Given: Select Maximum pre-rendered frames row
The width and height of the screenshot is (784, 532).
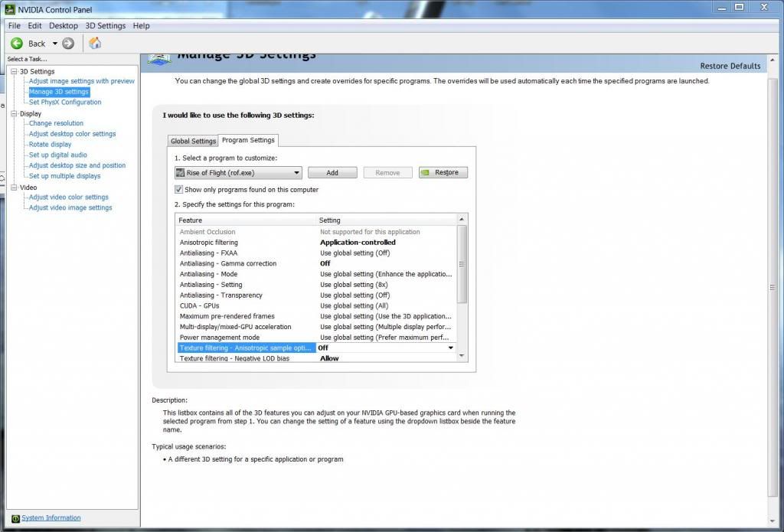Looking at the screenshot, I should 316,316.
